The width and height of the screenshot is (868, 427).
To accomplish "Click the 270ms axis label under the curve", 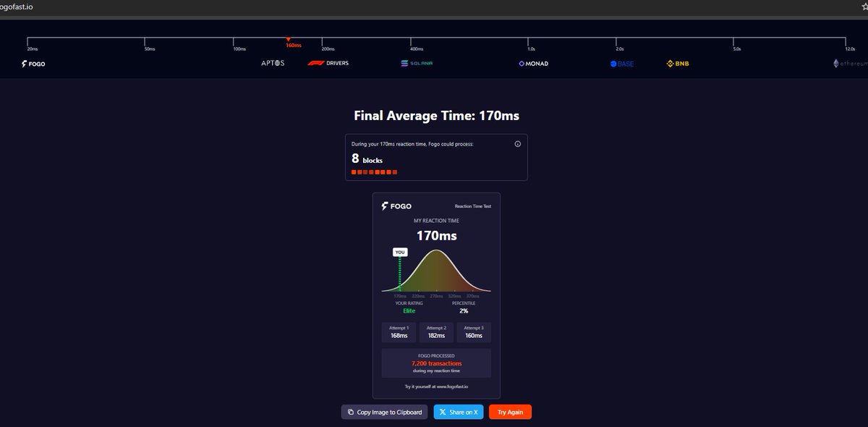I will point(436,296).
